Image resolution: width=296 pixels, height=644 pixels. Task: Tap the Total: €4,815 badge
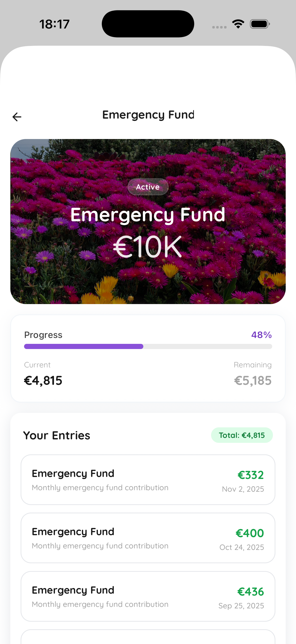(x=242, y=435)
